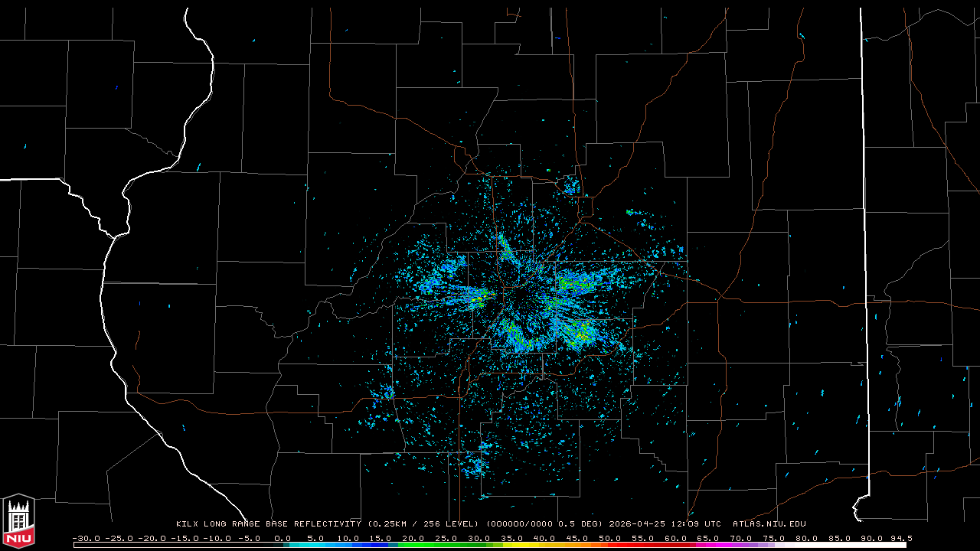
Task: Click the '94.5' maximum scale label
Action: click(x=902, y=538)
